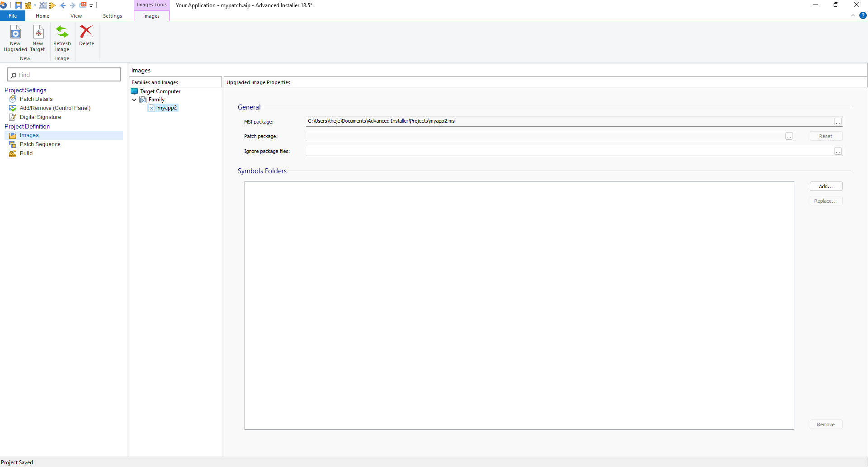Screen dimensions: 868x467
Task: Open the File menu
Action: [13, 16]
